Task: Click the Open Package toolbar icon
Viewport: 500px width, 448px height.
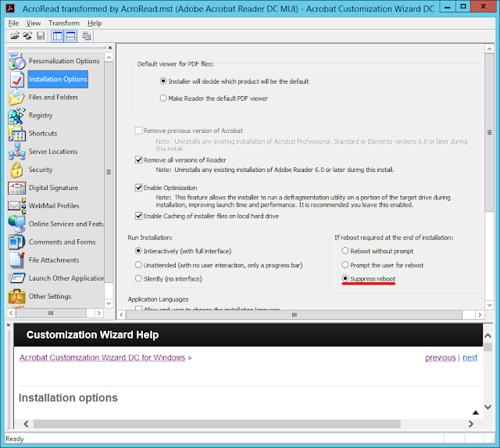Action: tap(14, 36)
